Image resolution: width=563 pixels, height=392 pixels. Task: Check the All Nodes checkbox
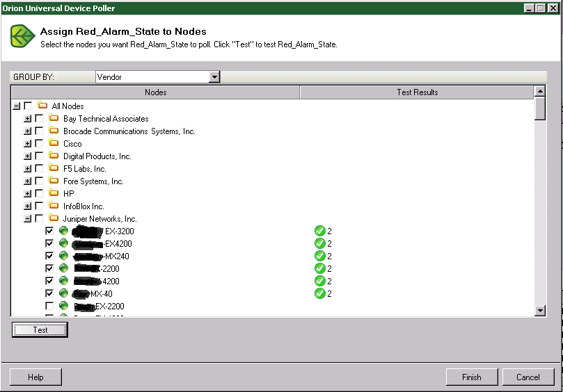(x=28, y=106)
